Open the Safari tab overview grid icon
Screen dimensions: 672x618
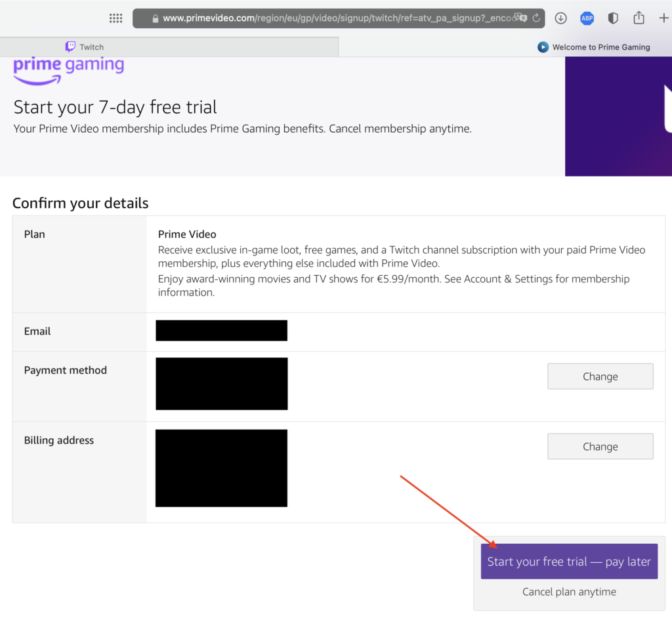point(116,18)
